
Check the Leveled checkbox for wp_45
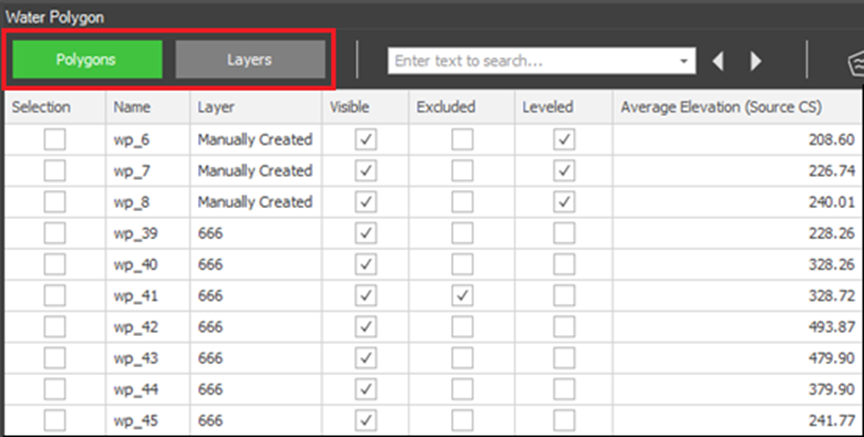click(x=564, y=420)
